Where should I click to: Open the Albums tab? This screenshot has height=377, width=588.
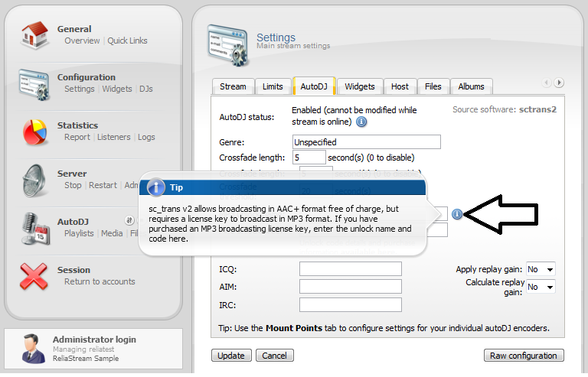tap(471, 86)
